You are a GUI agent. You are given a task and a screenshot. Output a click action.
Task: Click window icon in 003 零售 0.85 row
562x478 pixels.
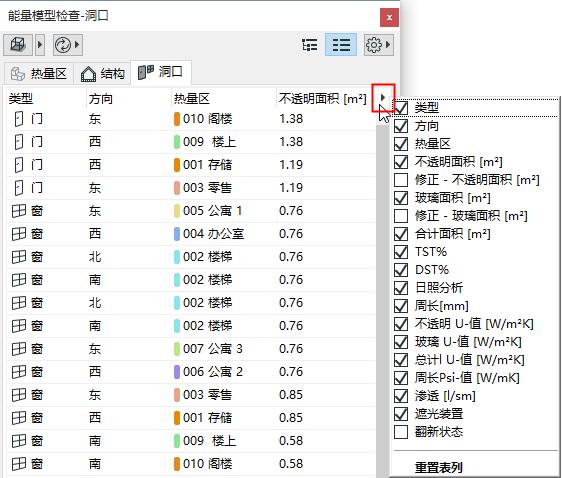point(19,395)
